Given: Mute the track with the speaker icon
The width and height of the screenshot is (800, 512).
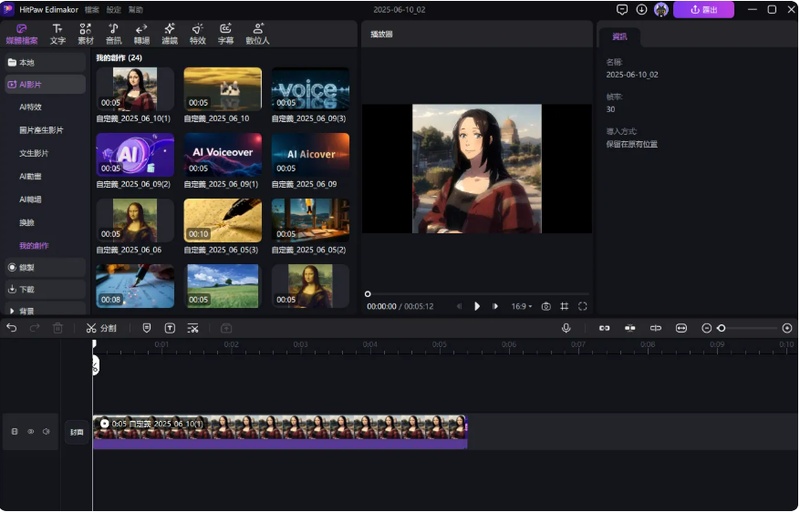Looking at the screenshot, I should [x=46, y=432].
